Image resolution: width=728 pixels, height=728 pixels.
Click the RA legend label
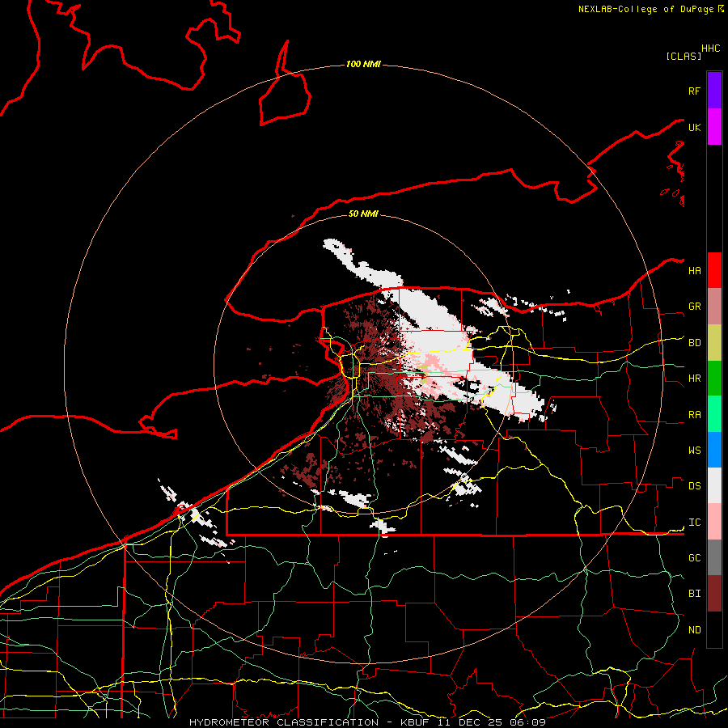(694, 415)
